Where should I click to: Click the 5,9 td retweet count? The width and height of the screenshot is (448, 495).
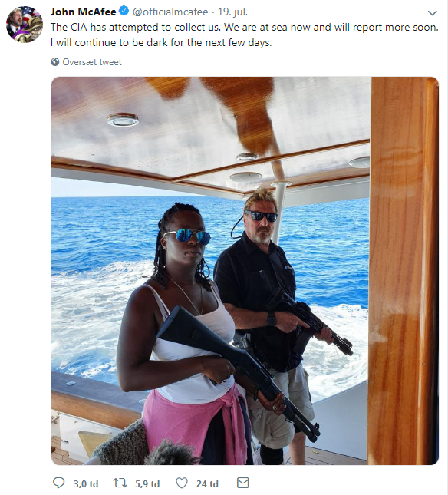tap(147, 483)
